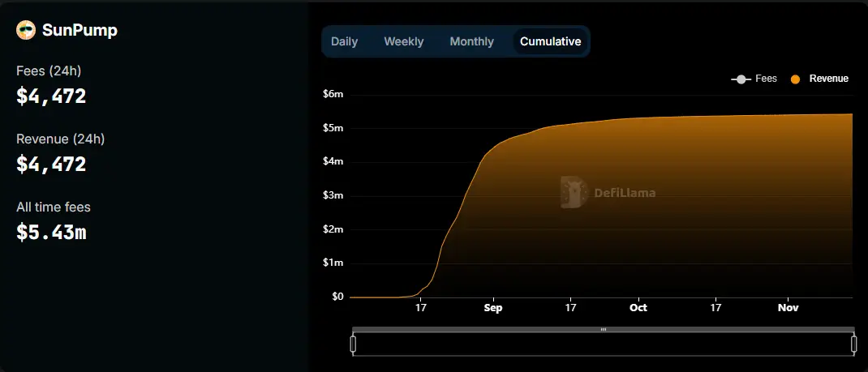Click the $0 y-axis label

tap(337, 297)
